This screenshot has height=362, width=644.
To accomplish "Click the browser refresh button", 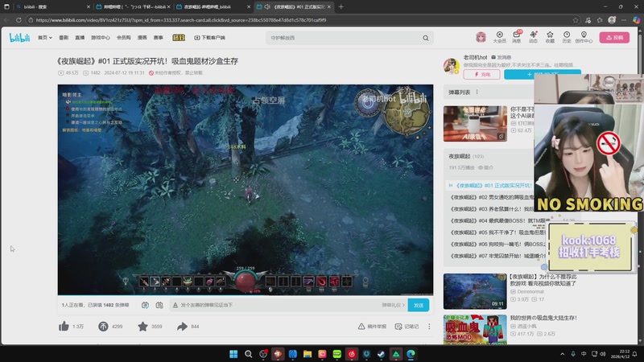I will pos(19,19).
